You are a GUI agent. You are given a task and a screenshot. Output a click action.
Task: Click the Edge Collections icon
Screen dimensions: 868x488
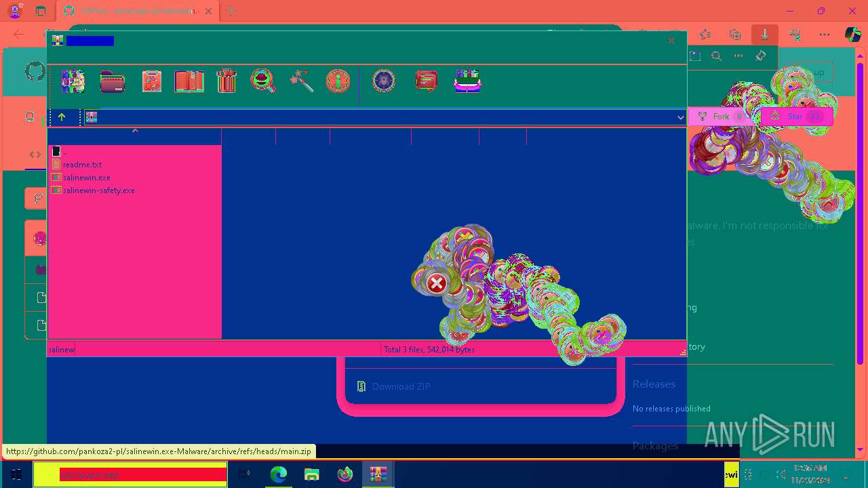pos(734,34)
